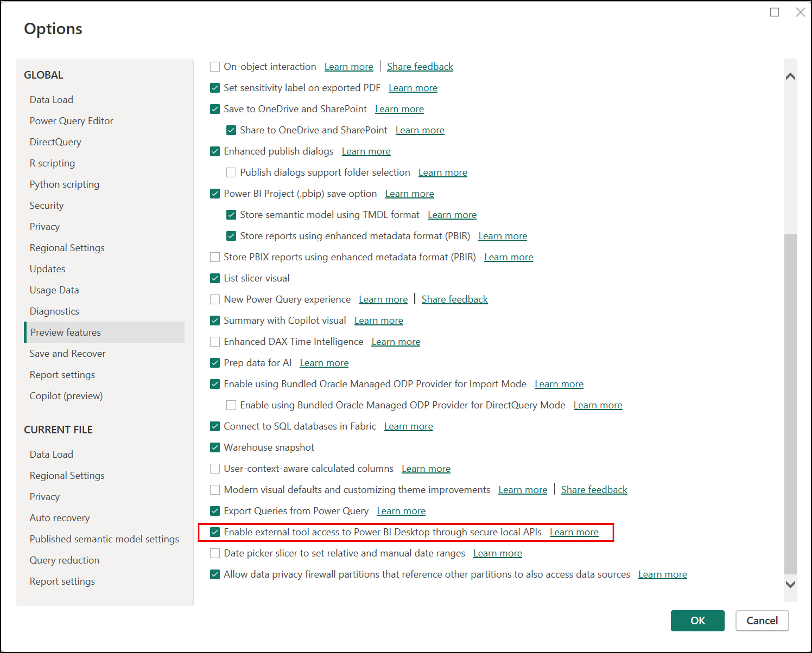Open Copilot (preview) settings
This screenshot has width=812, height=653.
pyautogui.click(x=66, y=396)
